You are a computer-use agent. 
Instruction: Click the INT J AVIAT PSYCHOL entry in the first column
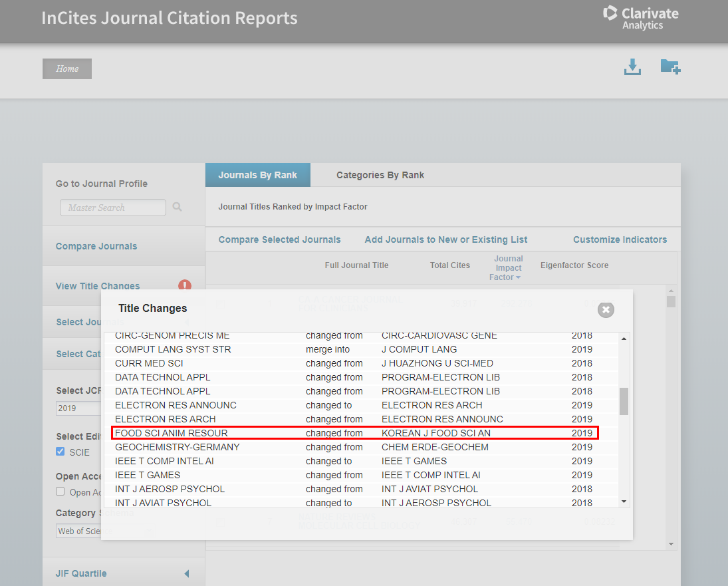click(163, 502)
